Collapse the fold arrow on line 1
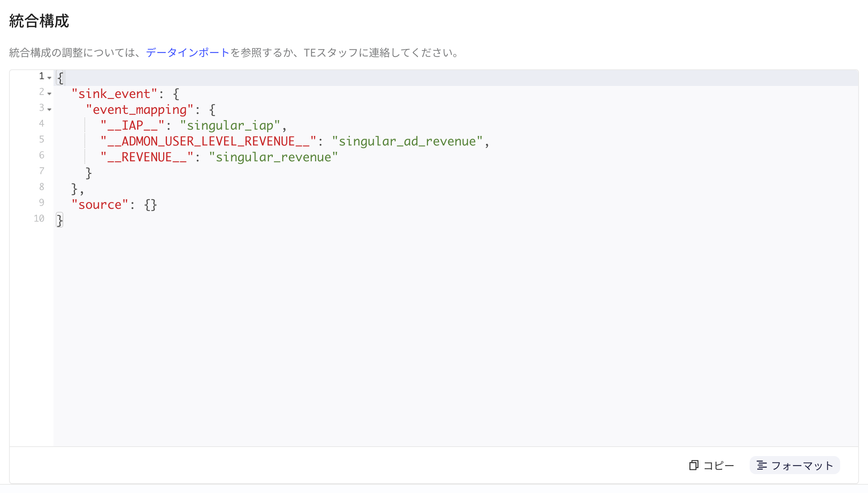Viewport: 868px width, 493px height. click(49, 78)
